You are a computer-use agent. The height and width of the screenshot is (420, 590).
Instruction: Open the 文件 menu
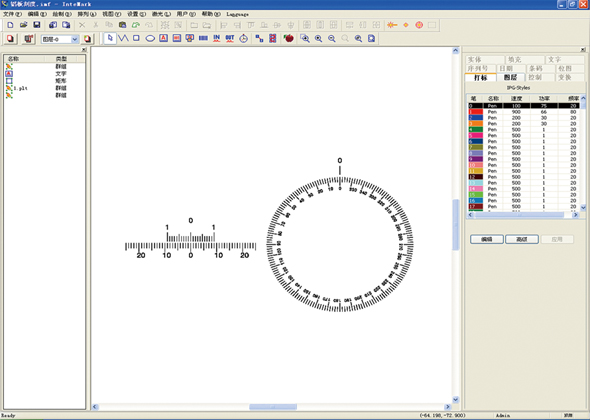point(12,14)
